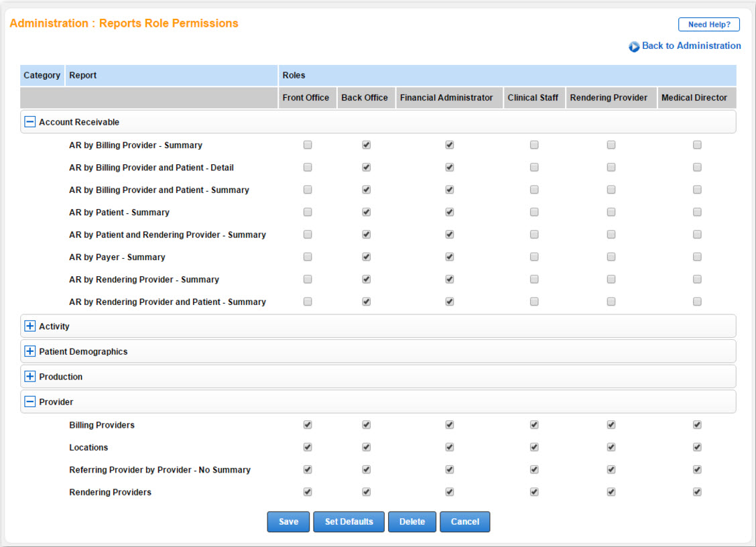Collapse the Account Receivable category
This screenshot has height=547, width=756.
pyautogui.click(x=29, y=122)
